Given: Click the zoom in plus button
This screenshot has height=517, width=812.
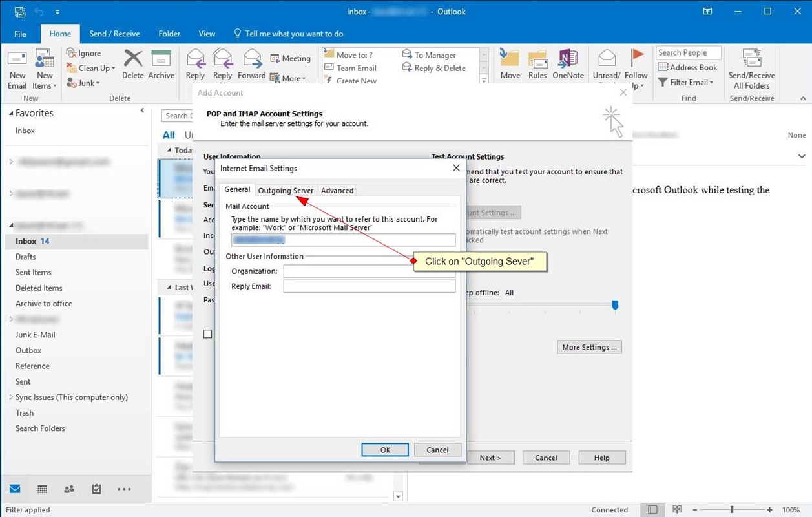Looking at the screenshot, I should pyautogui.click(x=769, y=510).
